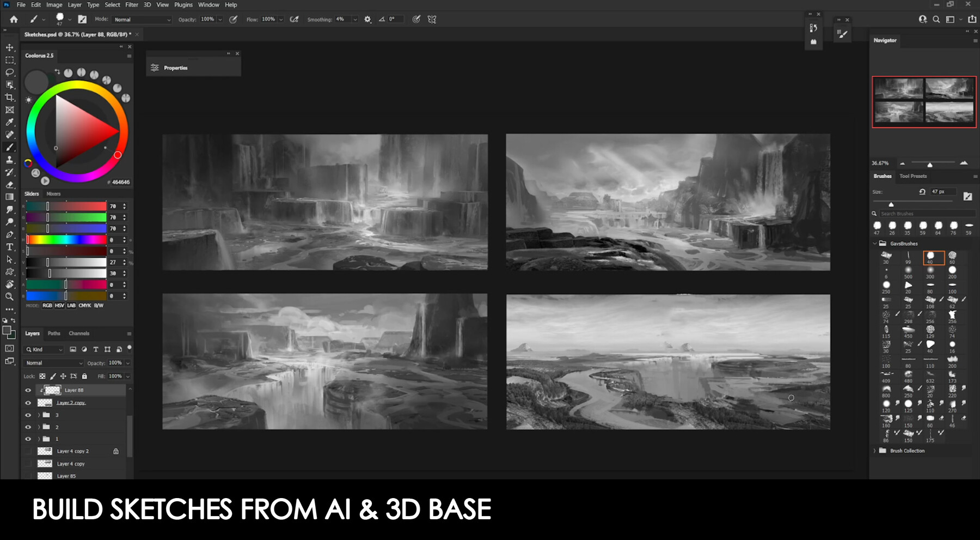Open the blend mode dropdown set to Normal
980x540 pixels.
(x=52, y=362)
